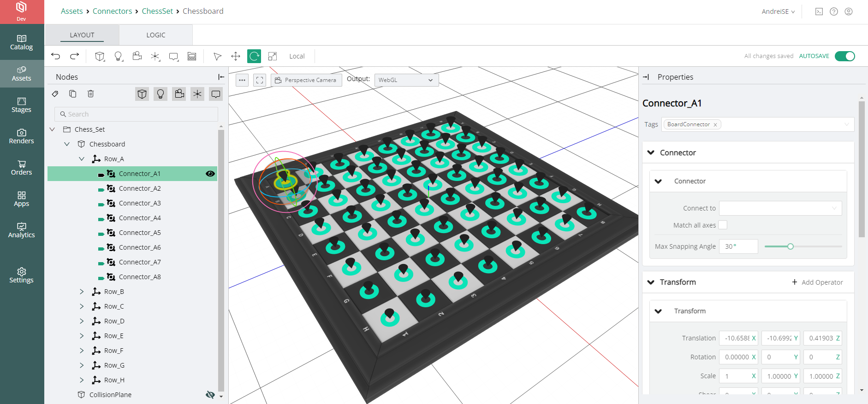Click the fullscreen viewport icon
This screenshot has height=404, width=868.
[260, 80]
